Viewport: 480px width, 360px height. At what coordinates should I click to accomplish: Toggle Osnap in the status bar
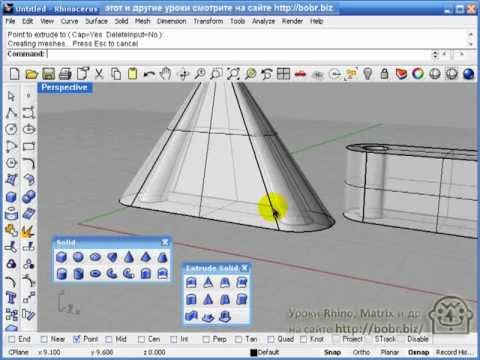(418, 352)
